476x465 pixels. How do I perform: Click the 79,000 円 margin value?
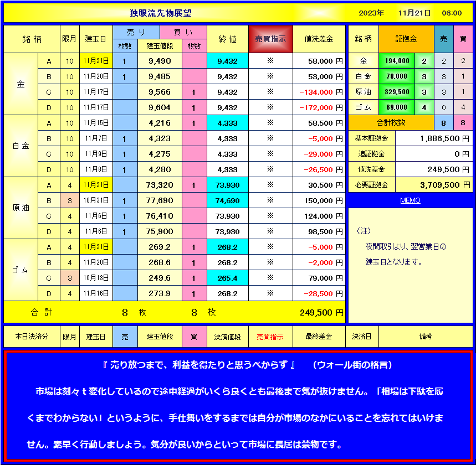click(x=319, y=277)
